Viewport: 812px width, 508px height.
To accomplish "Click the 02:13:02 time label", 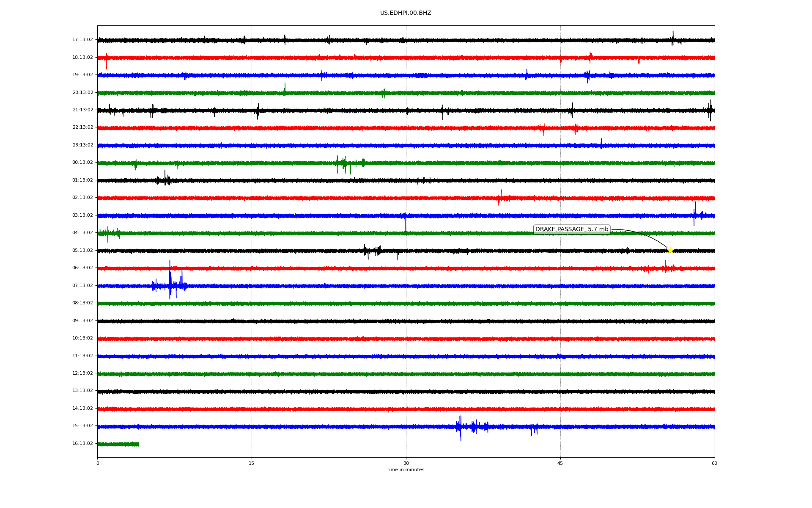I will click(x=82, y=198).
